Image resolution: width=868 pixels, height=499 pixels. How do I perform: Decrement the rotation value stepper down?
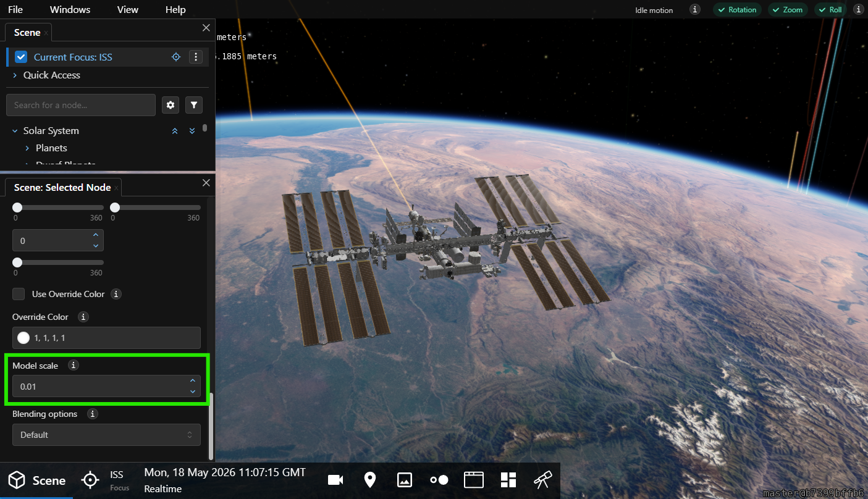point(96,245)
